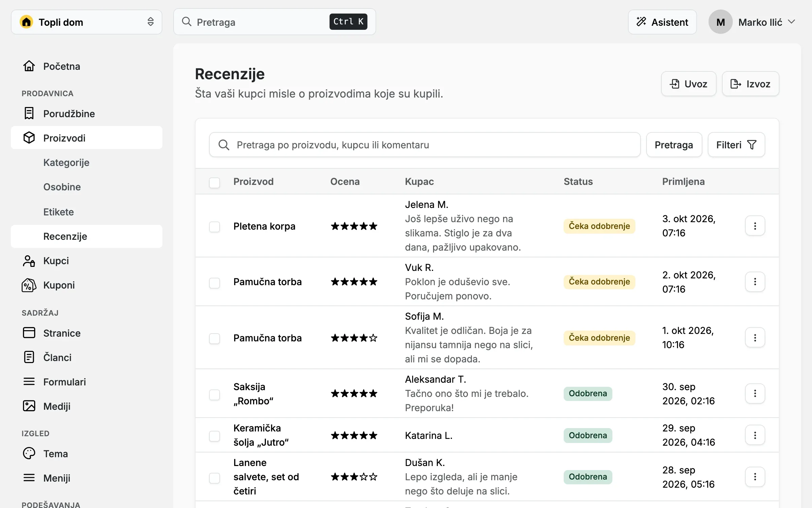Click the Primljena column header
Screen dimensions: 812x508
[x=683, y=182]
